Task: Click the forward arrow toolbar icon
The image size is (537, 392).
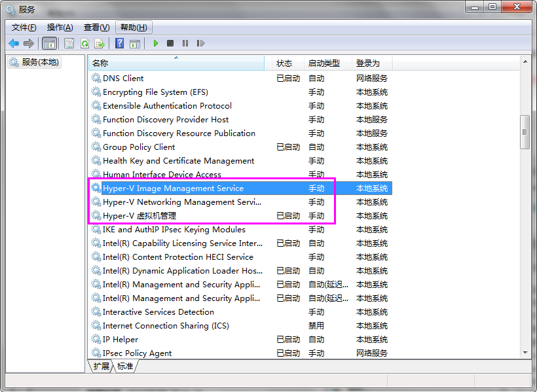Action: (x=28, y=43)
